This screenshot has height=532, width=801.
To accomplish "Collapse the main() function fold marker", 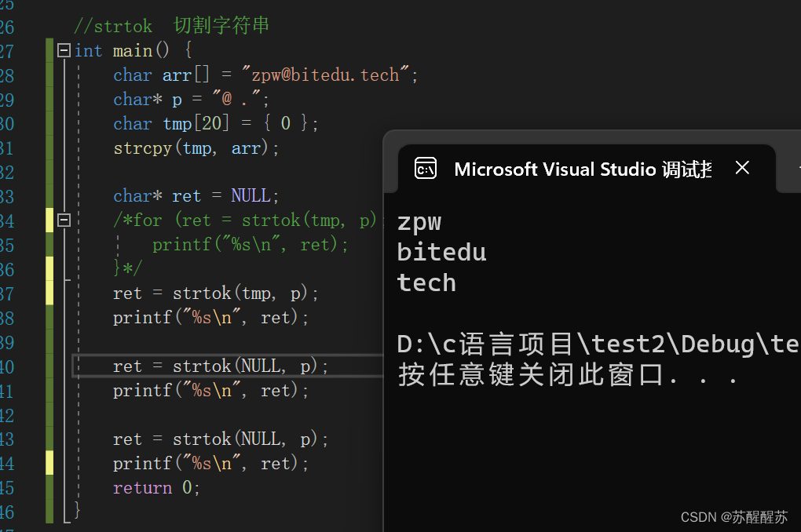I will click(63, 49).
